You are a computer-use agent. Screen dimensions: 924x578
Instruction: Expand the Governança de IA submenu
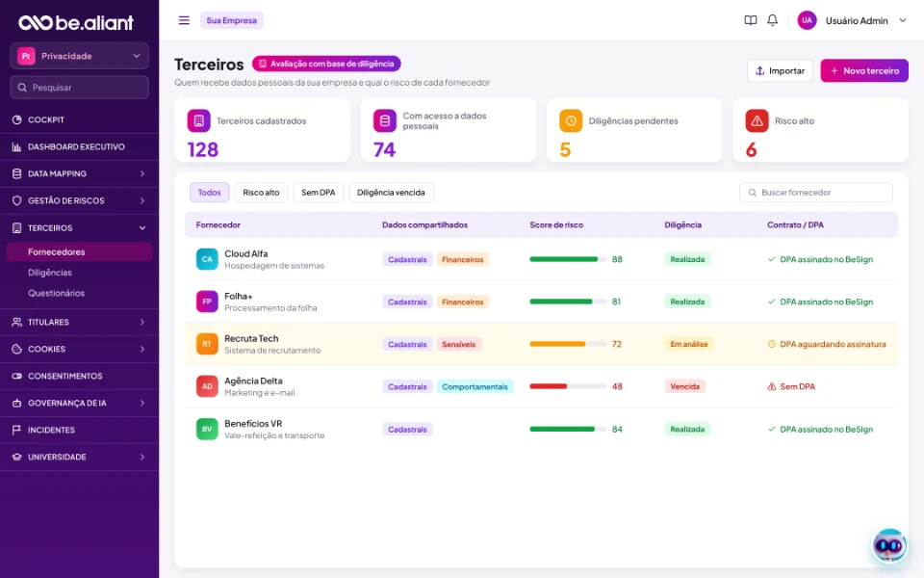(142, 403)
